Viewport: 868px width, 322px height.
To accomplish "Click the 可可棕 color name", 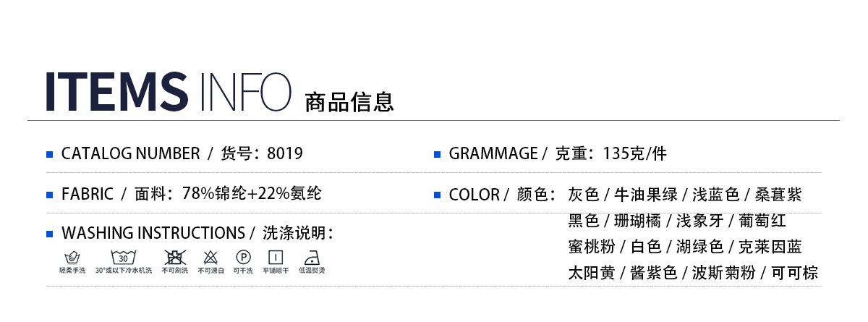I will (x=794, y=273).
